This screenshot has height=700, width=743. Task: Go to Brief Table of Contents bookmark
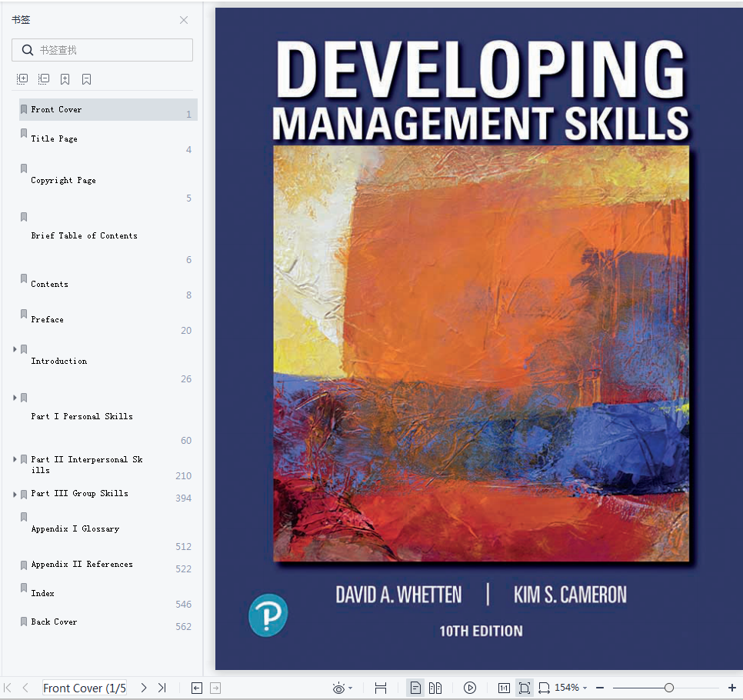click(85, 235)
